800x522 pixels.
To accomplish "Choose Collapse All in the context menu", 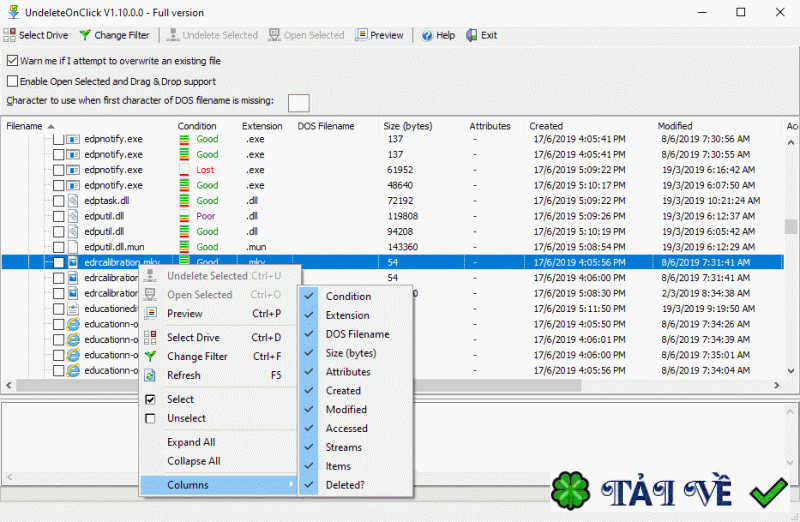I will pyautogui.click(x=193, y=461).
